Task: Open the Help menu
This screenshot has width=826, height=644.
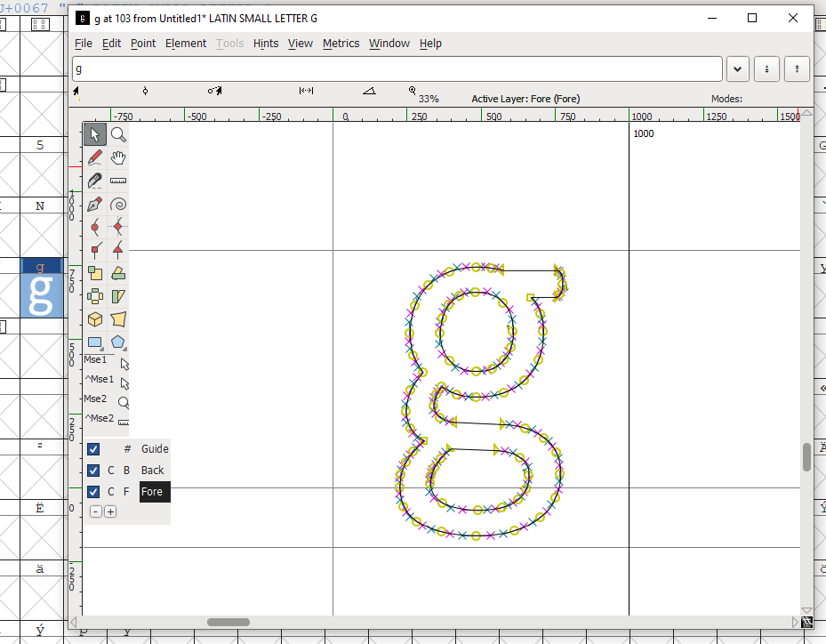Action: (x=430, y=44)
